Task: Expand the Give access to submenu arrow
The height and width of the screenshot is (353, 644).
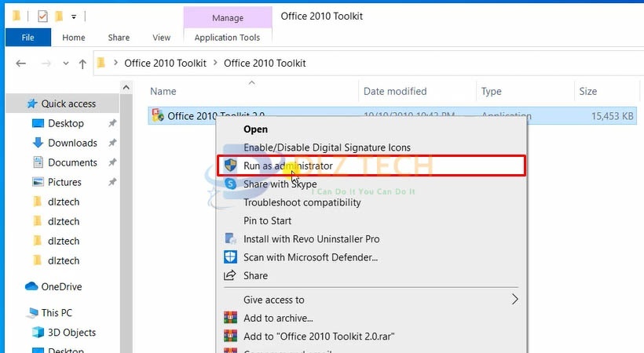Action: [x=515, y=299]
